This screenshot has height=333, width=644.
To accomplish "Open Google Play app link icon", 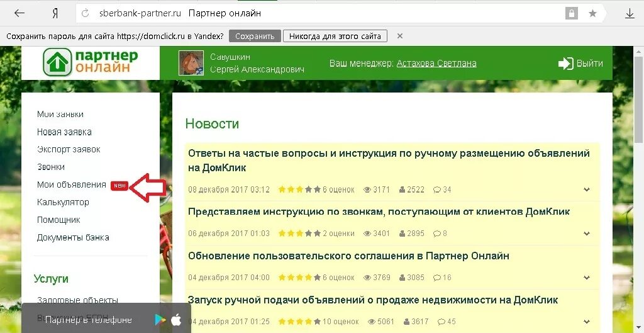I will click(x=160, y=319).
